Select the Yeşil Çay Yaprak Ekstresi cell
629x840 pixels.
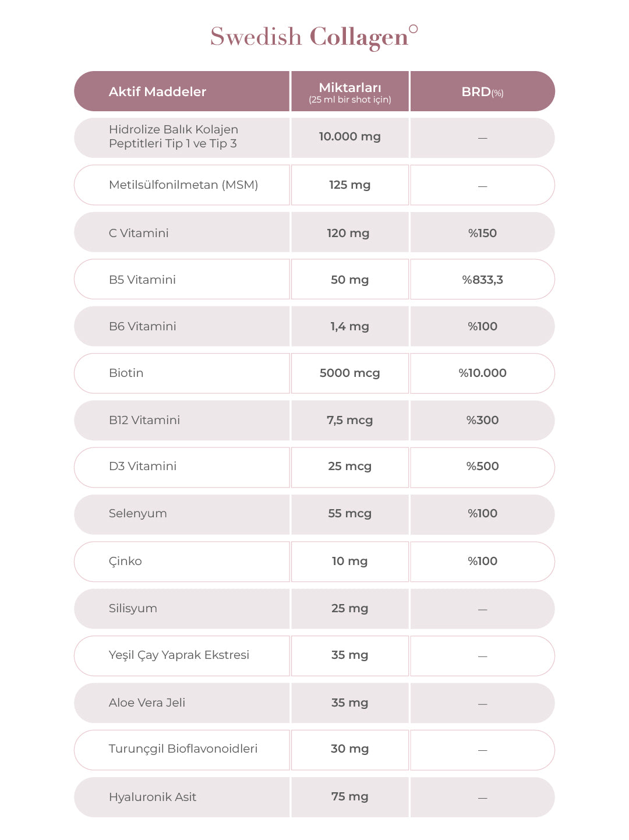tap(179, 655)
